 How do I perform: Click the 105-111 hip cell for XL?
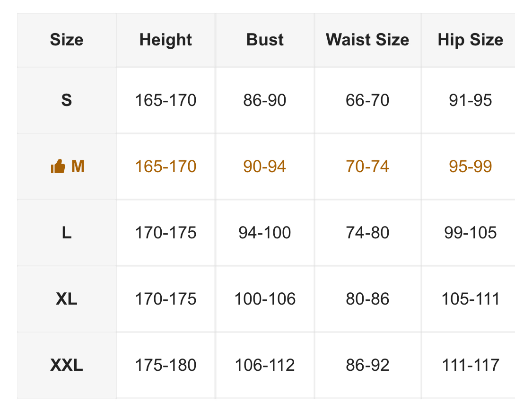pyautogui.click(x=470, y=299)
